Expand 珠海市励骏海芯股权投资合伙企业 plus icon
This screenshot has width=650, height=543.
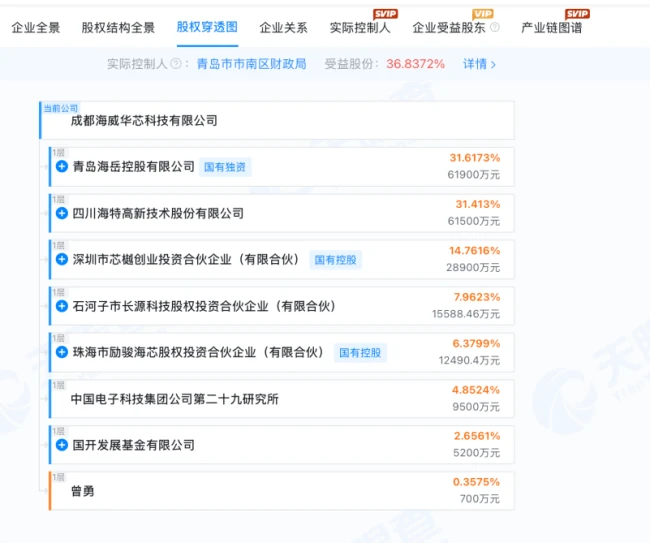click(x=62, y=352)
